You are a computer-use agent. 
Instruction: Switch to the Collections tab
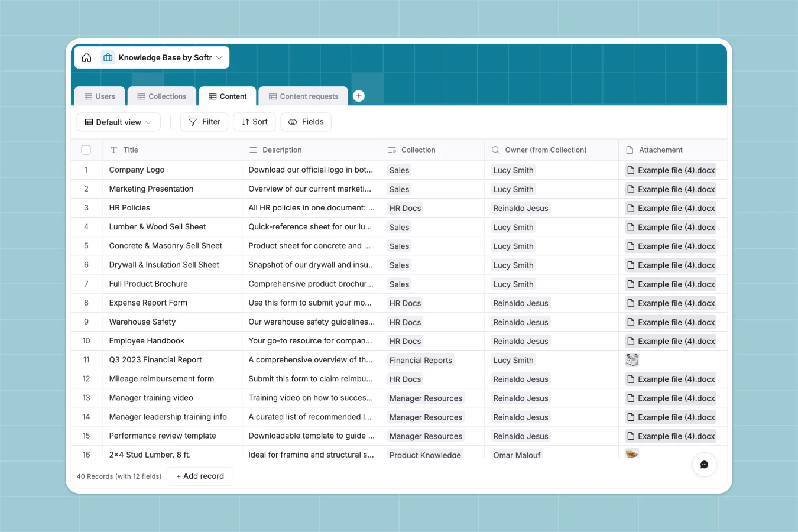[161, 96]
